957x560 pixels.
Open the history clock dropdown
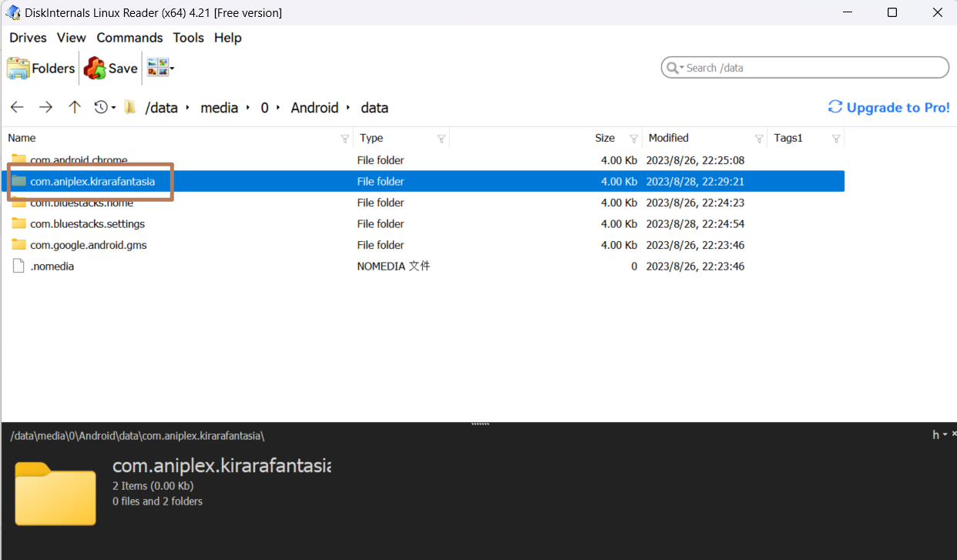[x=105, y=108]
